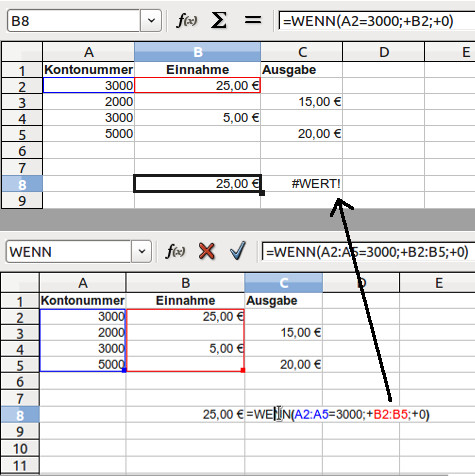This screenshot has height=476, width=475.
Task: Select row 11 header in lower sheet
Action: 20,465
